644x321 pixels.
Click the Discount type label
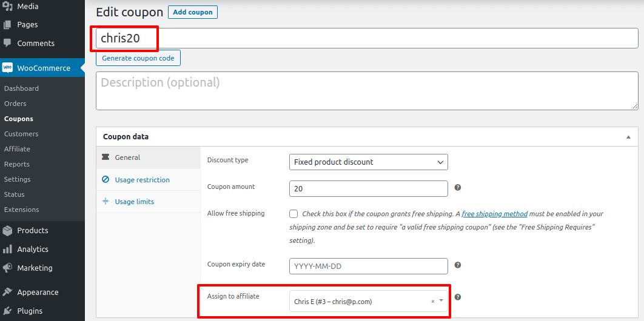pyautogui.click(x=227, y=160)
